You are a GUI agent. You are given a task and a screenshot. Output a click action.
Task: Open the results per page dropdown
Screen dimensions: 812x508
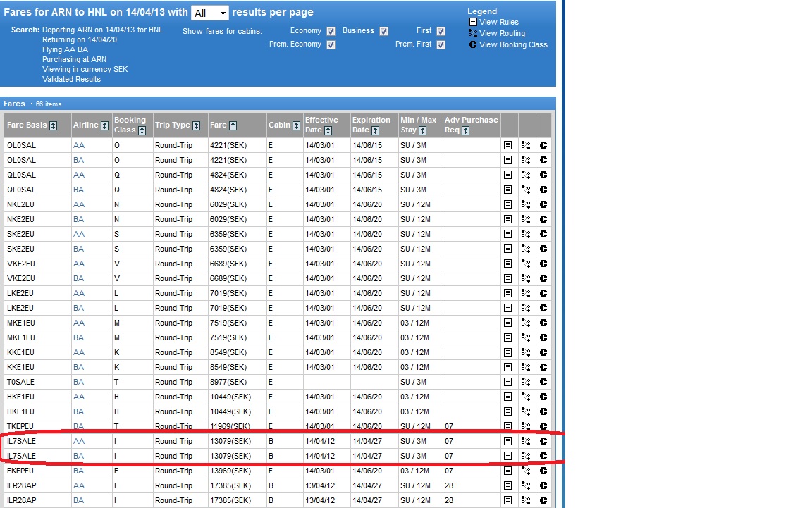pos(210,13)
